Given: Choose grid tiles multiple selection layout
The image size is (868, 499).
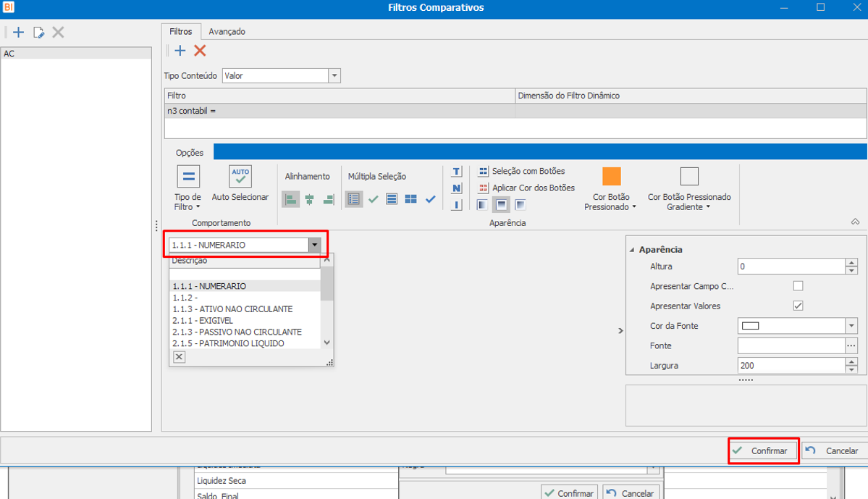Looking at the screenshot, I should [x=410, y=199].
